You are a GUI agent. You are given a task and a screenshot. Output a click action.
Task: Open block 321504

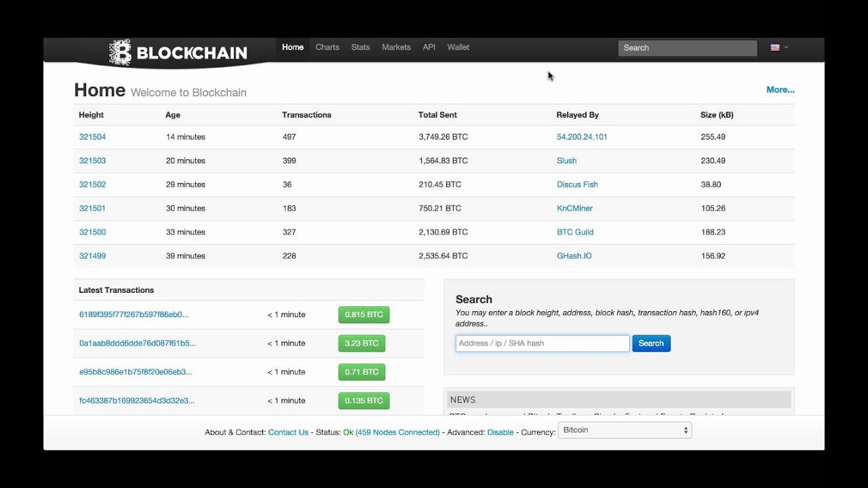[92, 137]
